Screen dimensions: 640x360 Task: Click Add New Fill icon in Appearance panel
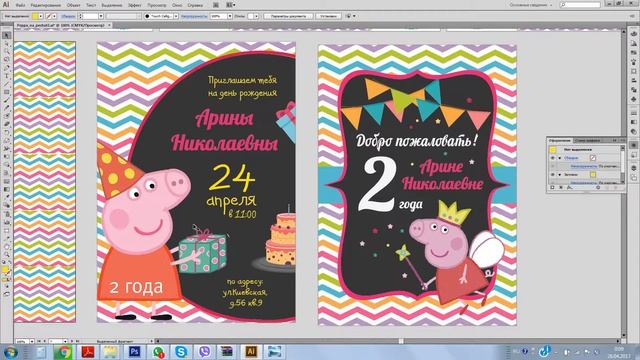tap(560, 188)
